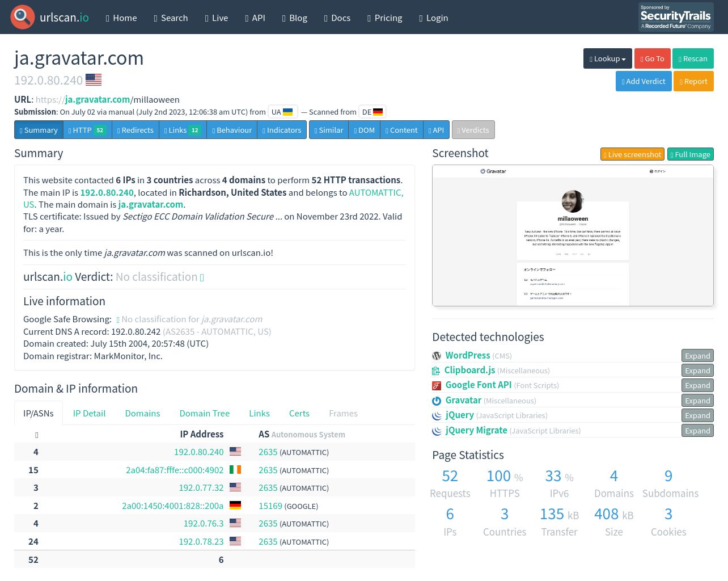Click the Ireland flag in the 2a04:fa87 row
Screen dimensions: 728x581
(235, 470)
